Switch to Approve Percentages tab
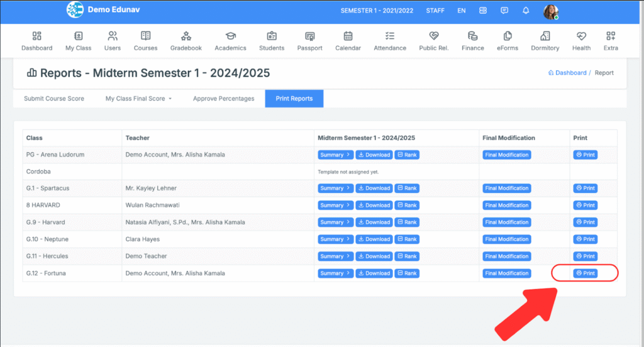The width and height of the screenshot is (644, 347). coord(223,99)
